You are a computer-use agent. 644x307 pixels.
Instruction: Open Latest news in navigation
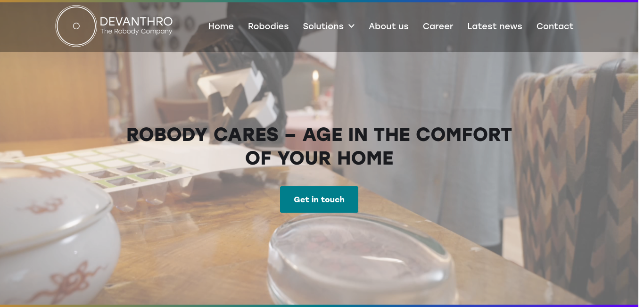495,26
